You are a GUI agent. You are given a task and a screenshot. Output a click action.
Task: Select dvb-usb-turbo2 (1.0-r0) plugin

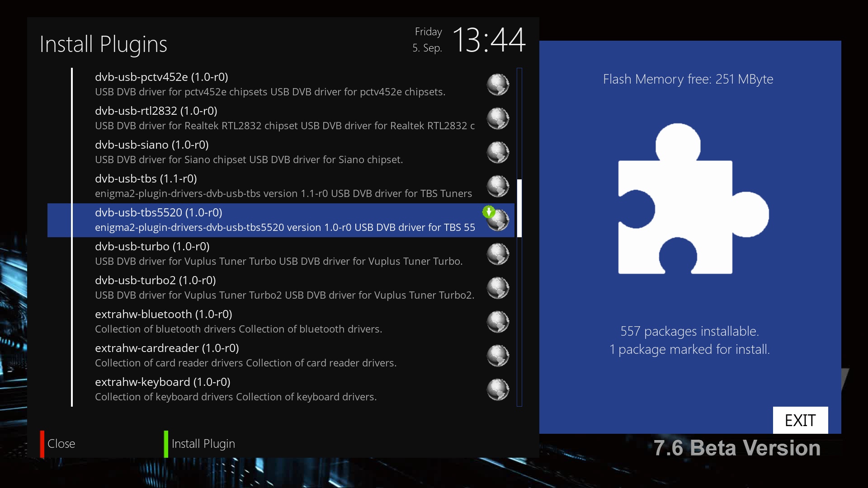(281, 288)
